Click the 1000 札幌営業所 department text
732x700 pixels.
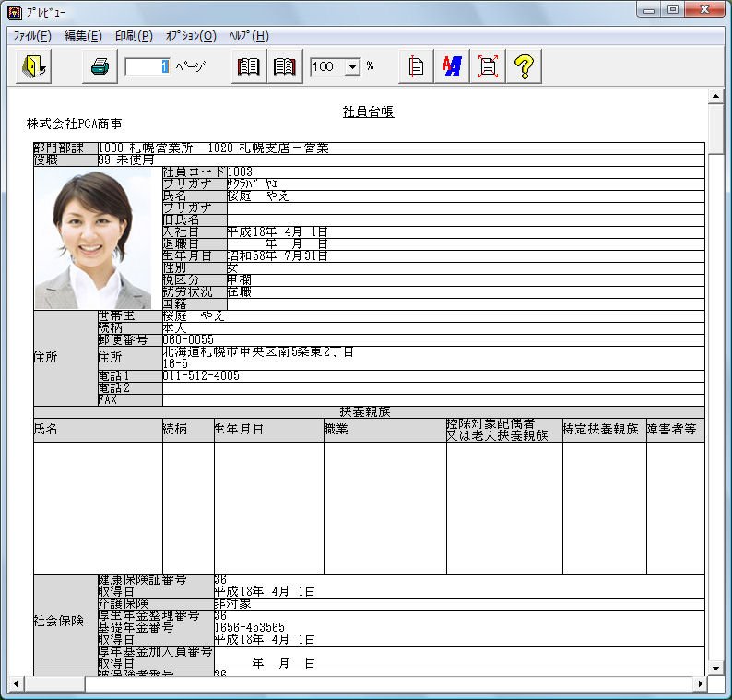(146, 148)
